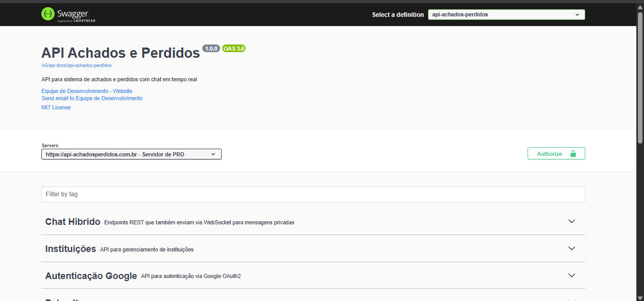Screen dimensions: 644x301
Task: Click Send email to Equipe de Desenvolvimento
Action: point(92,98)
